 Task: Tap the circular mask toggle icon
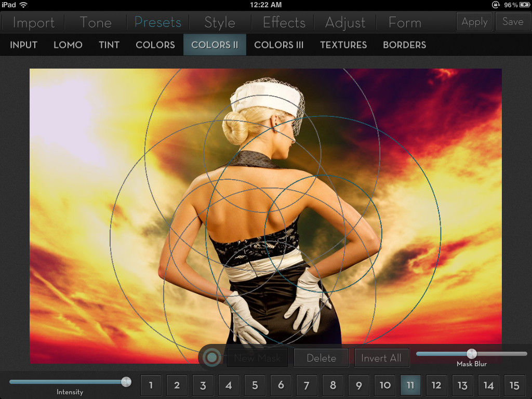click(212, 357)
